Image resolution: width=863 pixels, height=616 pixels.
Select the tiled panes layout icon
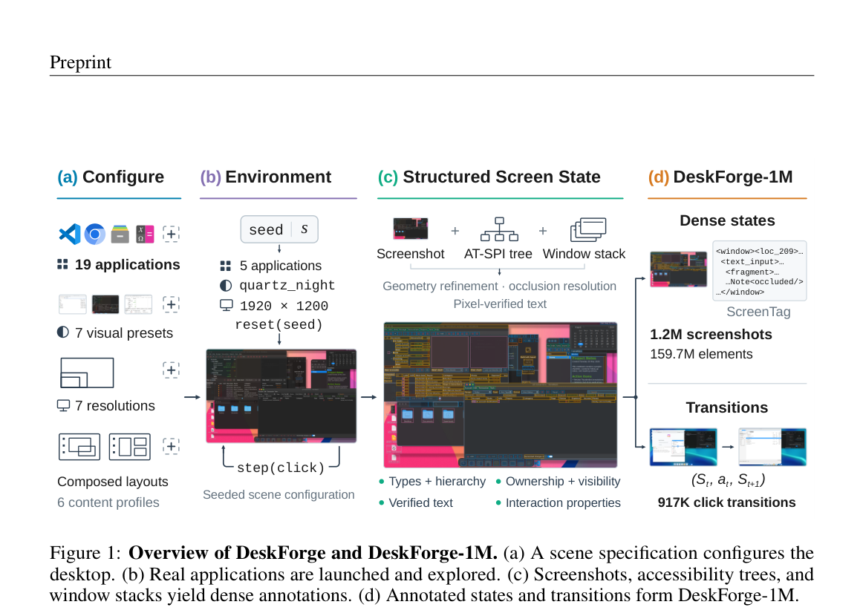pos(130,447)
